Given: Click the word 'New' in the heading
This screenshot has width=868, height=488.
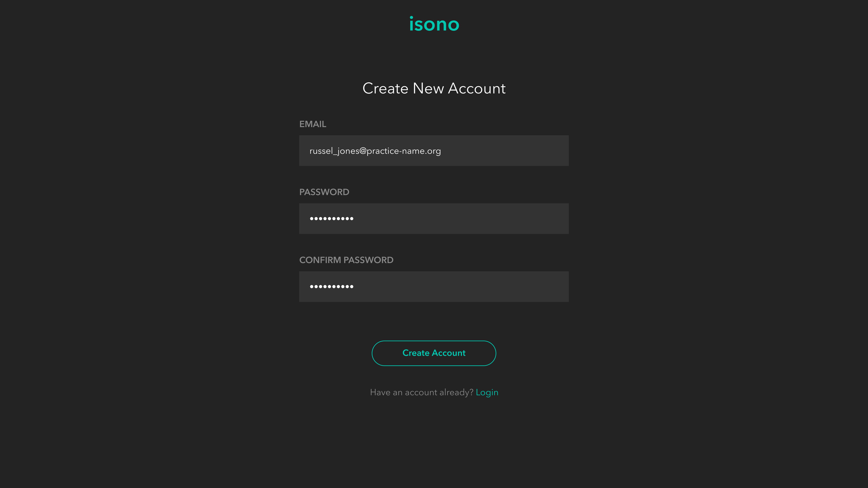Looking at the screenshot, I should 428,88.
